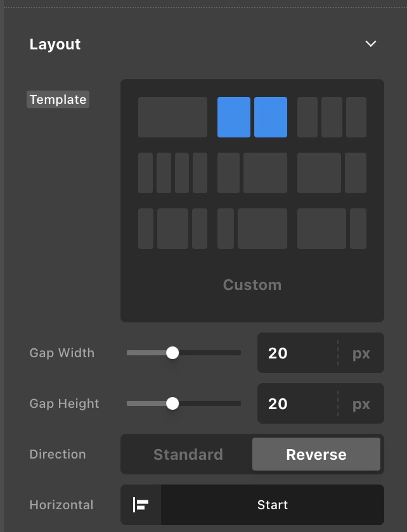
Task: Open the Horizontal alignment Start dropdown
Action: point(273,505)
